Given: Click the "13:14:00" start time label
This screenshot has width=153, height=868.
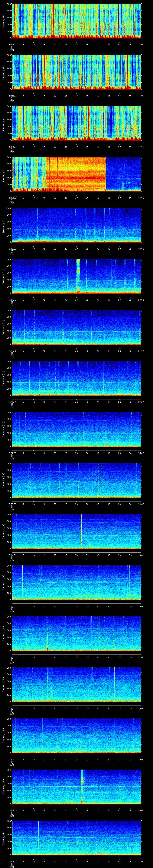Looking at the screenshot, I should tap(12, 44).
